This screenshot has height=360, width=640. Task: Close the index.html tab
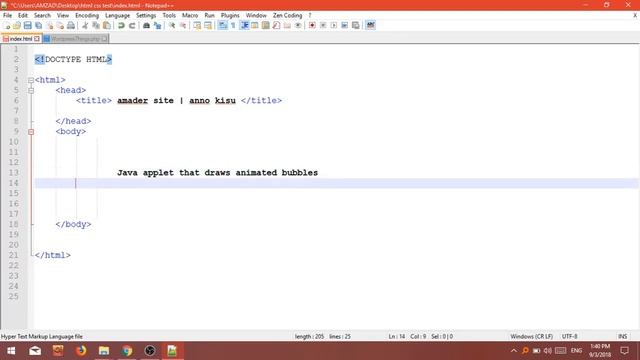(x=37, y=39)
